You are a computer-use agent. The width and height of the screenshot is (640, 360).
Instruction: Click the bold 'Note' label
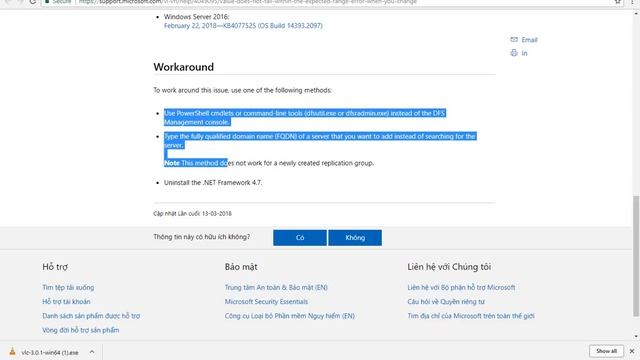pos(172,163)
